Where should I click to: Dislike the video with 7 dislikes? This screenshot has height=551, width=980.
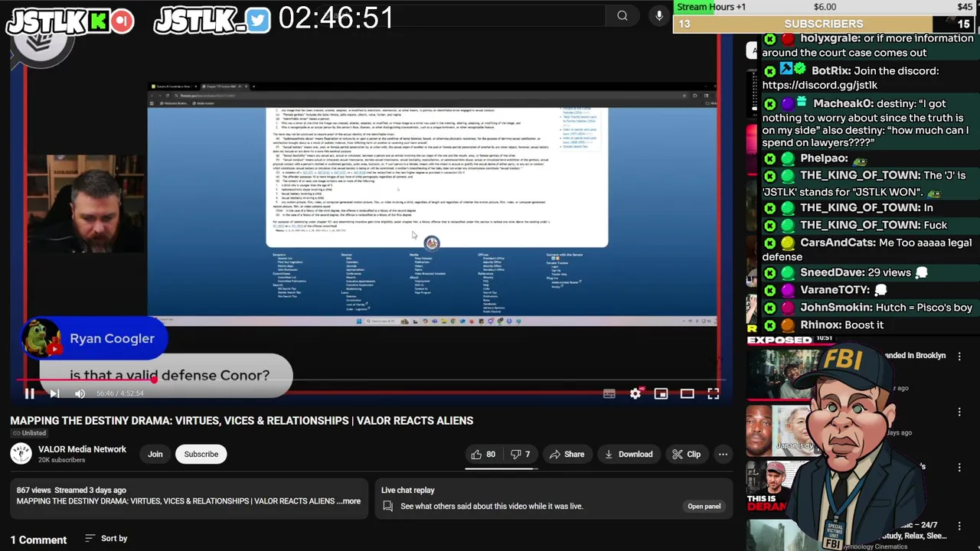(521, 454)
